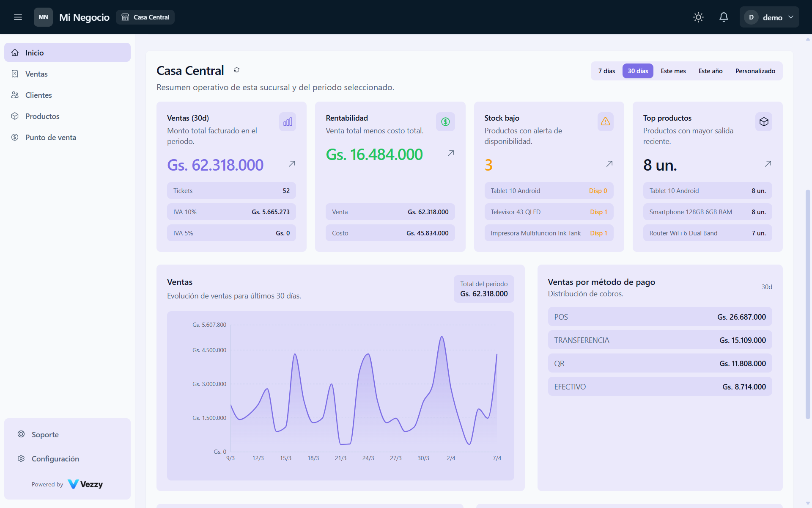Click the Ventas receipt icon

(x=15, y=74)
